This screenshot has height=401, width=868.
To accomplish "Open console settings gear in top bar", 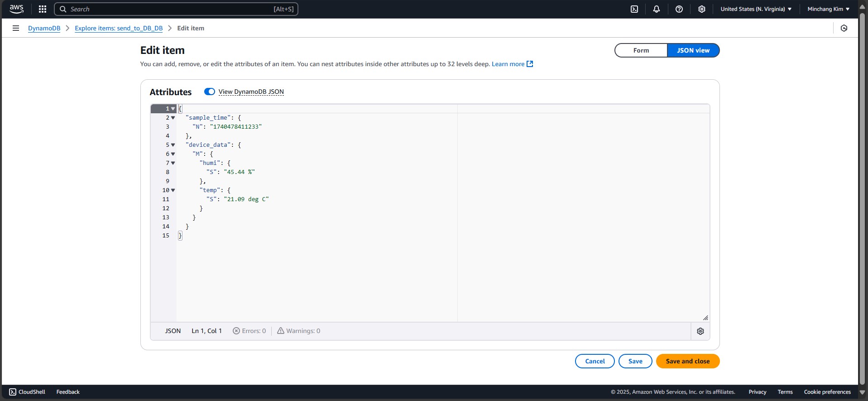I will [x=702, y=9].
